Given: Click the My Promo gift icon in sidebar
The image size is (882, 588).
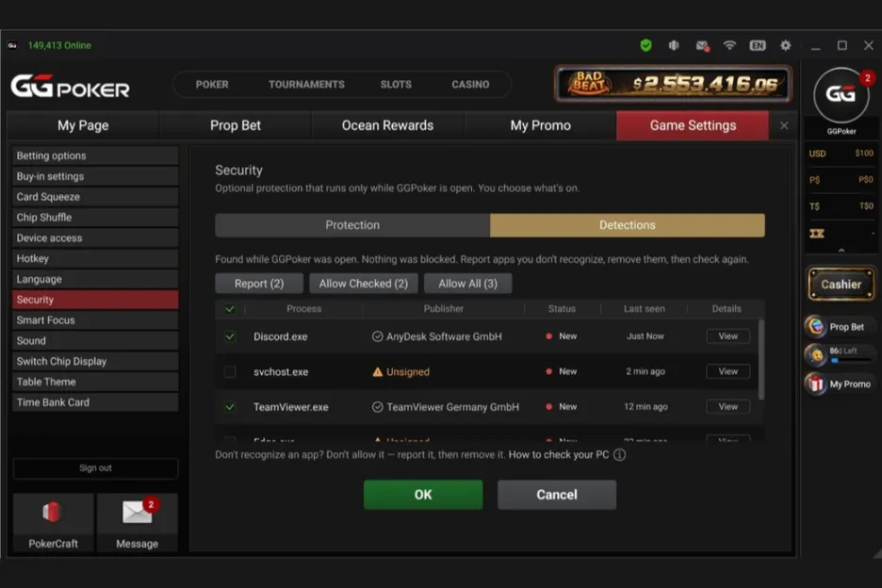Looking at the screenshot, I should click(x=816, y=384).
